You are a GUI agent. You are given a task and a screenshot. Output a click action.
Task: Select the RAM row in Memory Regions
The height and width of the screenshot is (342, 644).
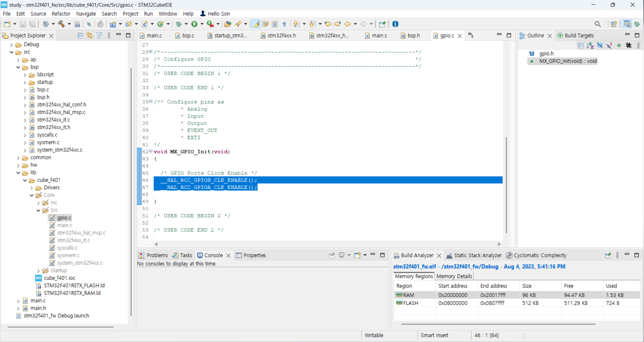[x=517, y=295]
